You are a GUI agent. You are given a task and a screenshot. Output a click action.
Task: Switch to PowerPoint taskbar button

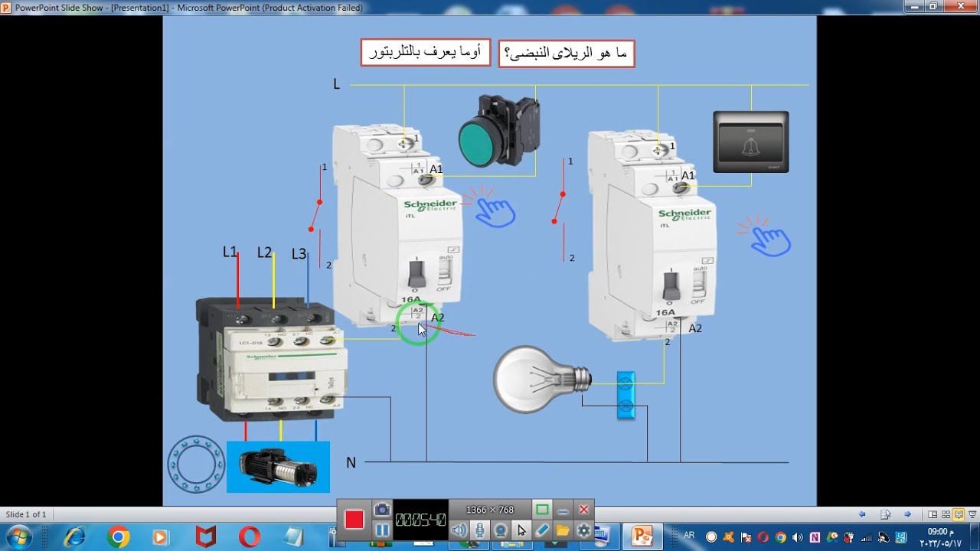click(642, 537)
